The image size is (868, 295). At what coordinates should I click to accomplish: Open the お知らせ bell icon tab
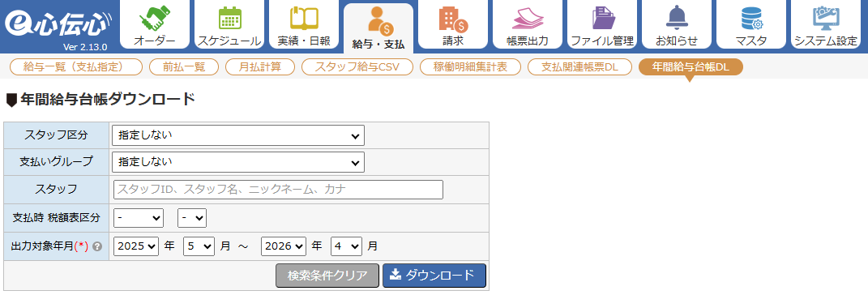coord(677,24)
